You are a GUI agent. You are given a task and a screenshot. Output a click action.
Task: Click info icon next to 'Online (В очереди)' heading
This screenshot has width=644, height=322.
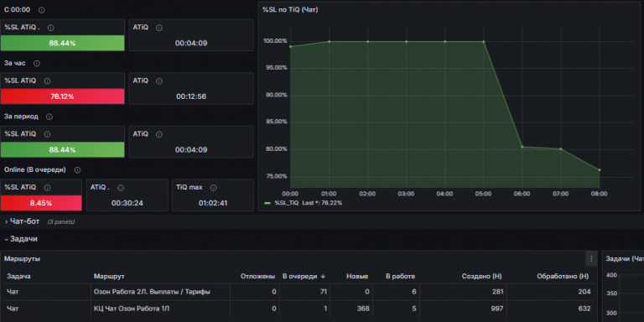coord(77,170)
